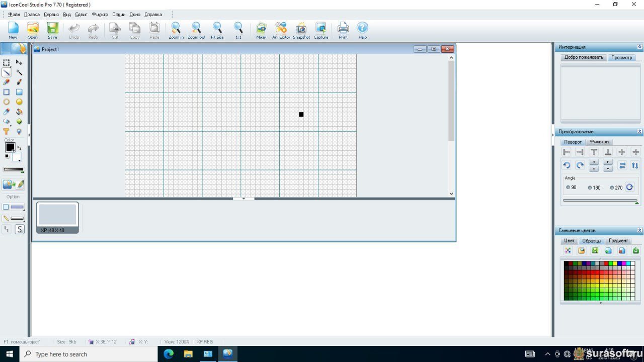Open the Градиент tab
Image resolution: width=644 pixels, height=362 pixels.
pyautogui.click(x=618, y=241)
